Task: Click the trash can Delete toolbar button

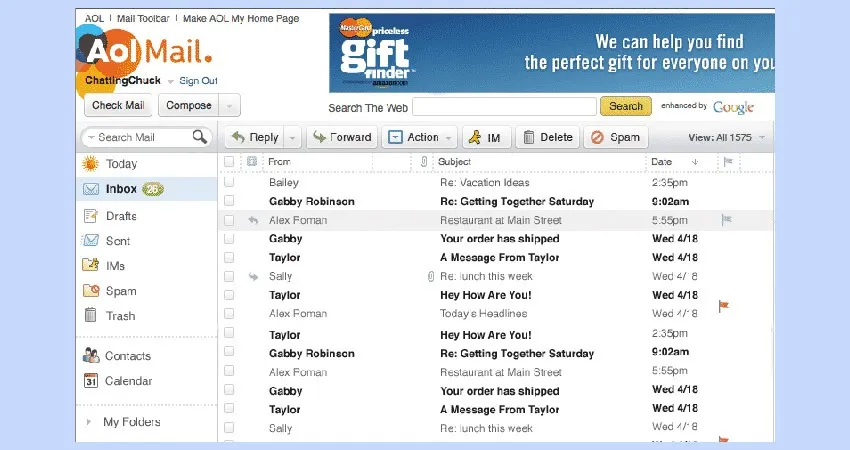Action: tap(547, 137)
